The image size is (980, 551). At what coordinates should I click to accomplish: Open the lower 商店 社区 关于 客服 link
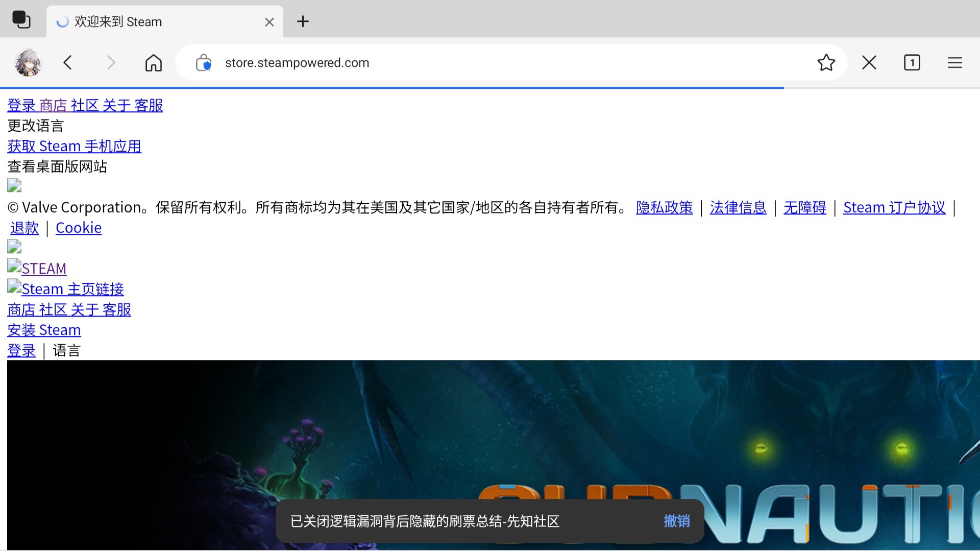[69, 310]
